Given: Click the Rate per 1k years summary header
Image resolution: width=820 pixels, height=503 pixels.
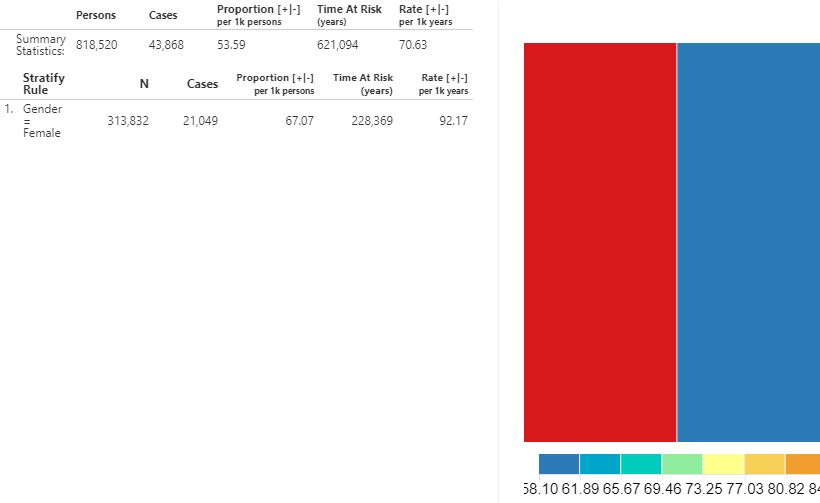Looking at the screenshot, I should point(425,15).
